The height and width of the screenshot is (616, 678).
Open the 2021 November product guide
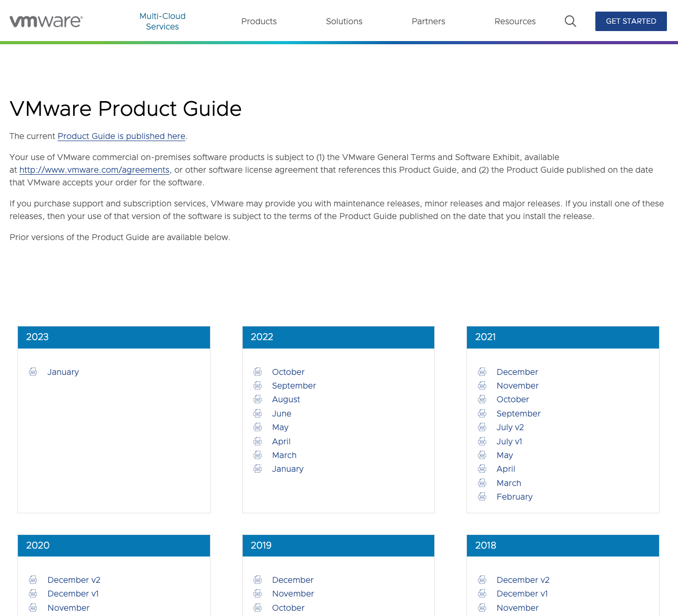pyautogui.click(x=517, y=385)
